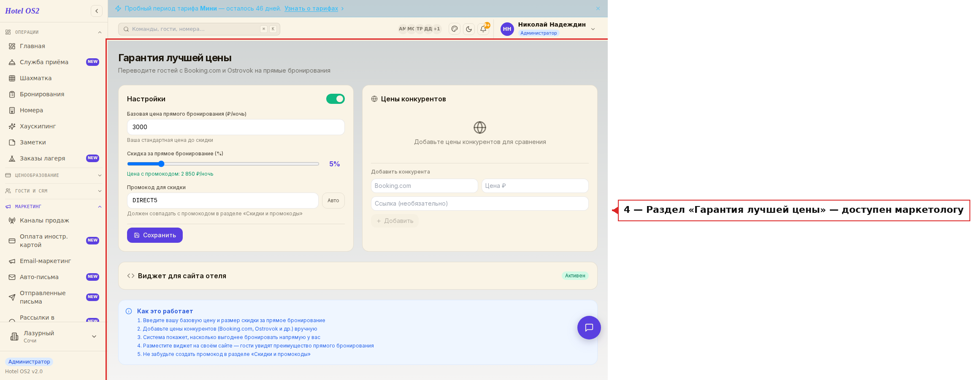Collapse the Операции sidebar section

pyautogui.click(x=54, y=32)
